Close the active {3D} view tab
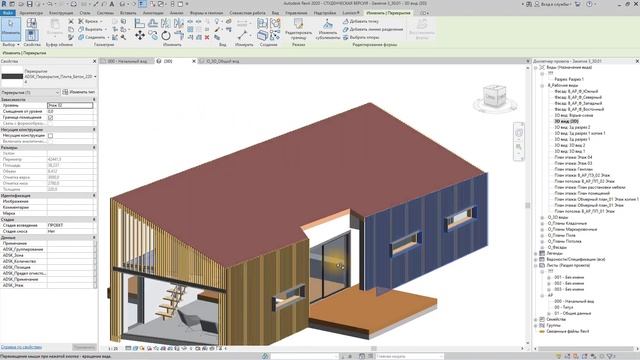This screenshot has width=640, height=360. point(194,61)
